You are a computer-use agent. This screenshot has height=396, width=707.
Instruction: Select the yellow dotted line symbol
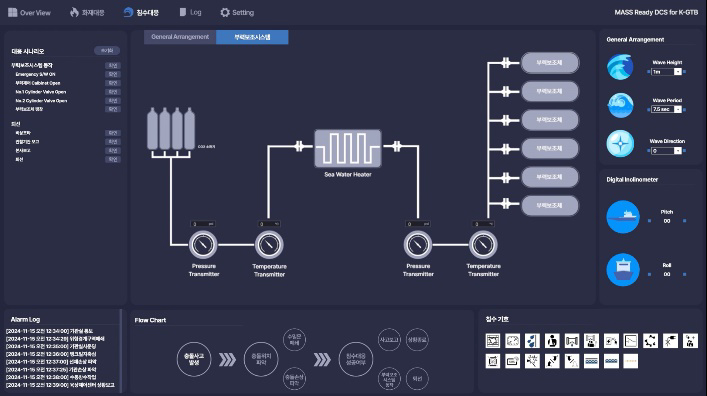(x=631, y=361)
